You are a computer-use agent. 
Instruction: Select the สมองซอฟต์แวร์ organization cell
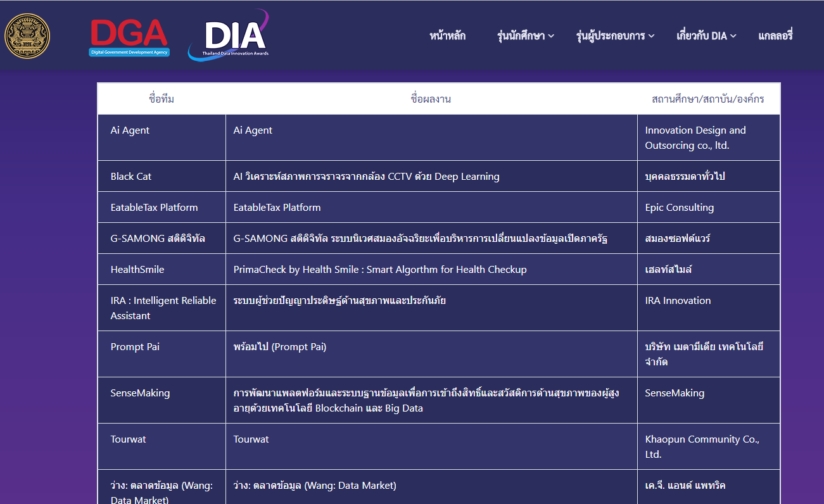pos(708,238)
